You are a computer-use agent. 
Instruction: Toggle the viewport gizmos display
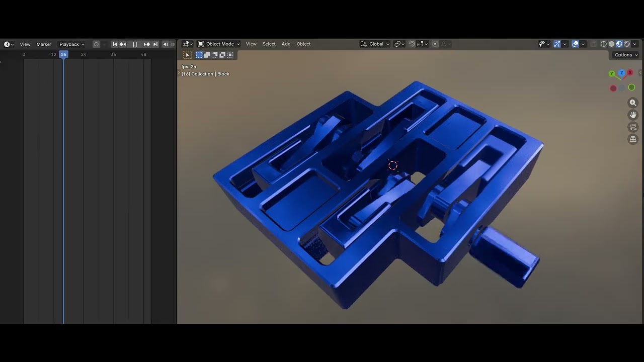pos(557,44)
